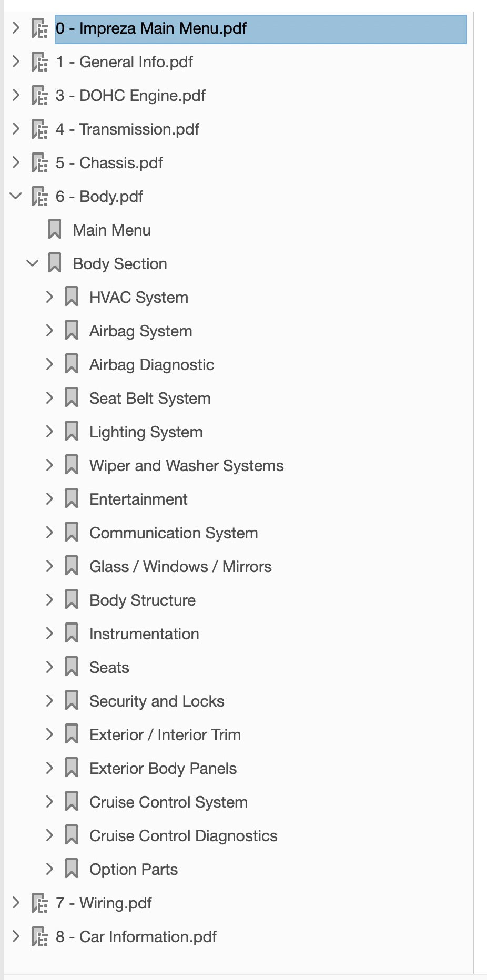The width and height of the screenshot is (487, 980).
Task: Collapse the Body Section bookmark group
Action: (33, 263)
